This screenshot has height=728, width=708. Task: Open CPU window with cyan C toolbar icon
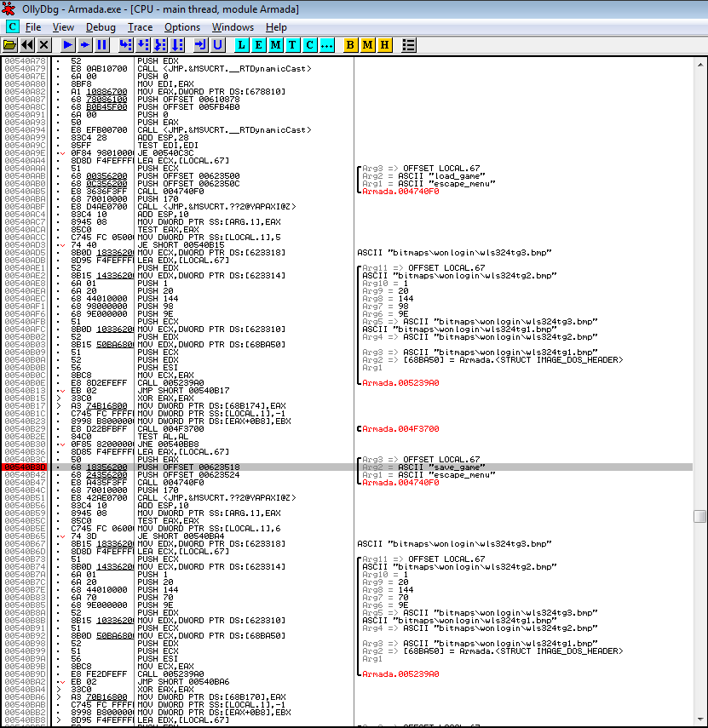click(309, 45)
